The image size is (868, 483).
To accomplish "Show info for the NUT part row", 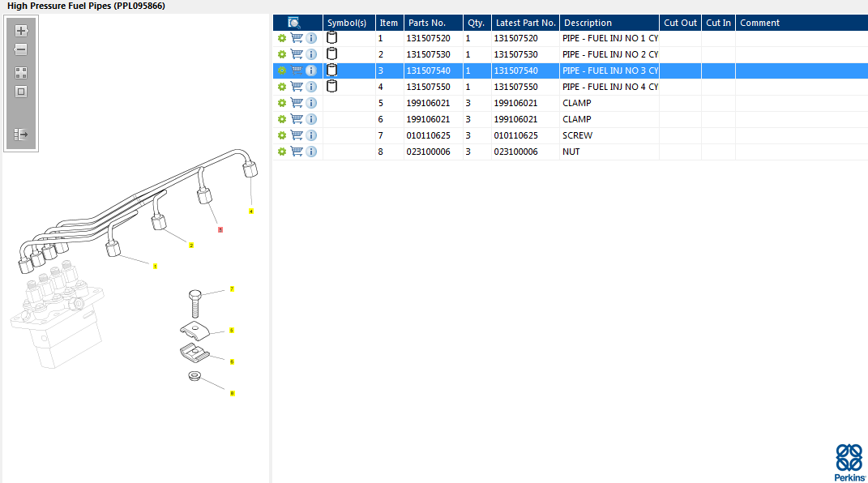I will 311,152.
